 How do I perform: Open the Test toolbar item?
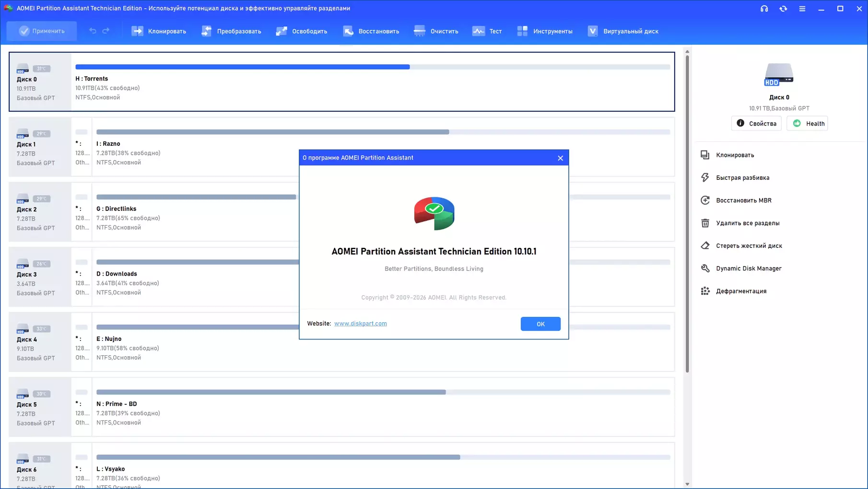tap(479, 31)
